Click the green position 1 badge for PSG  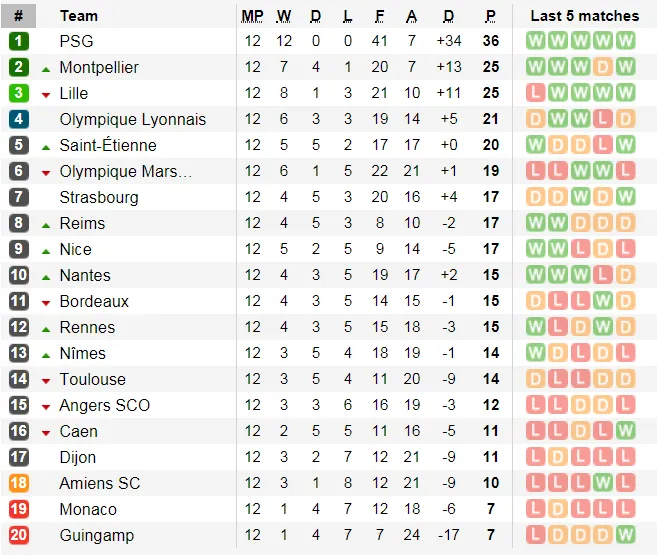[x=19, y=41]
